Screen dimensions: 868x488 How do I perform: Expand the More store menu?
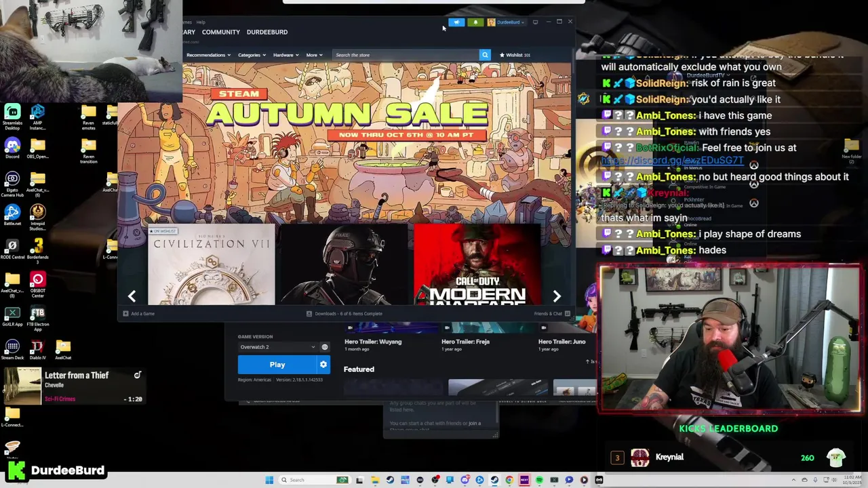(x=313, y=55)
